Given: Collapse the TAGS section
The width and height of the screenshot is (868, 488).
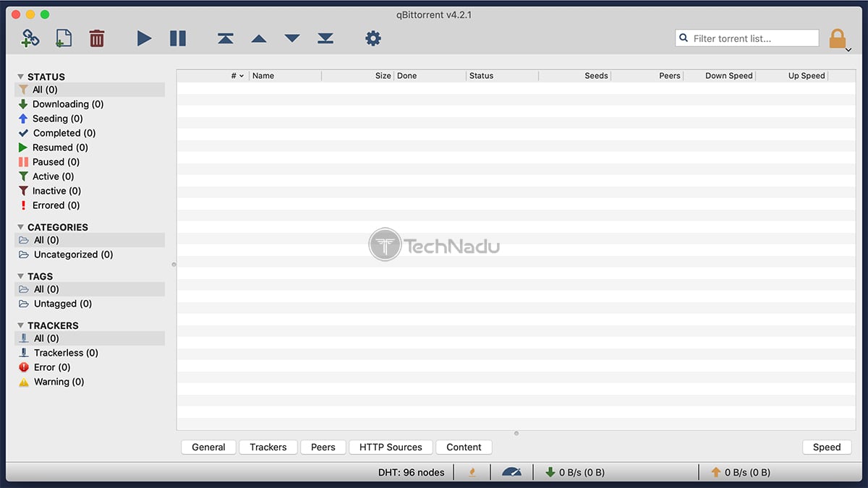Looking at the screenshot, I should coord(20,276).
